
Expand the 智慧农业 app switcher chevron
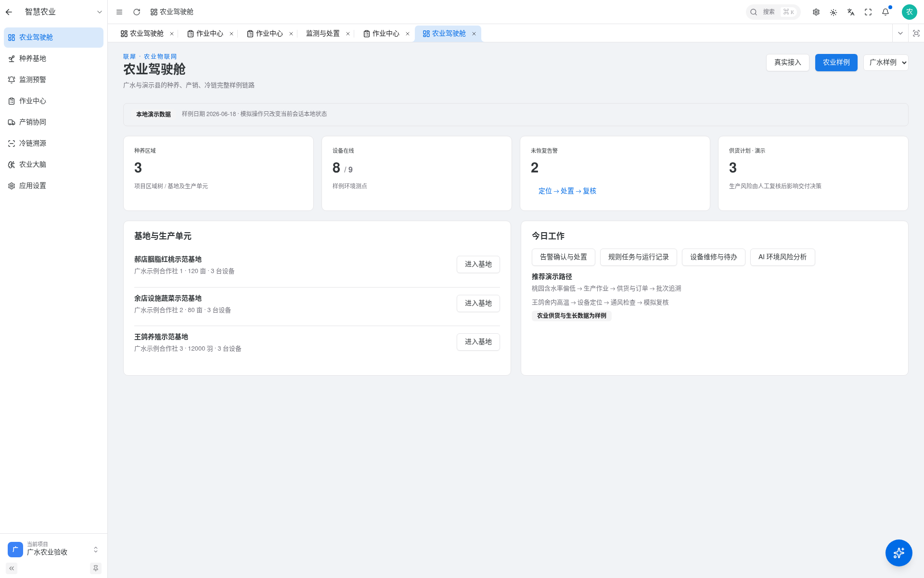pyautogui.click(x=100, y=12)
